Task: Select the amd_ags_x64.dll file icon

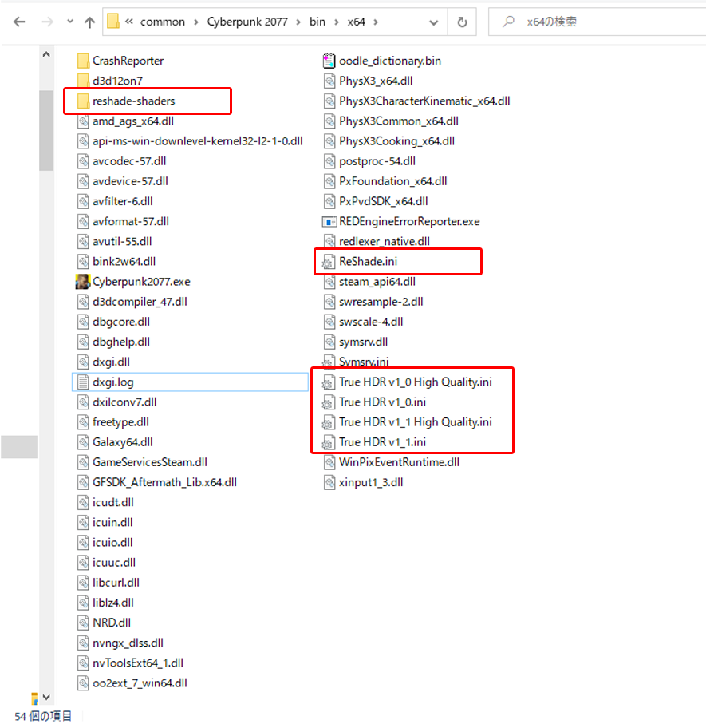Action: (x=83, y=121)
